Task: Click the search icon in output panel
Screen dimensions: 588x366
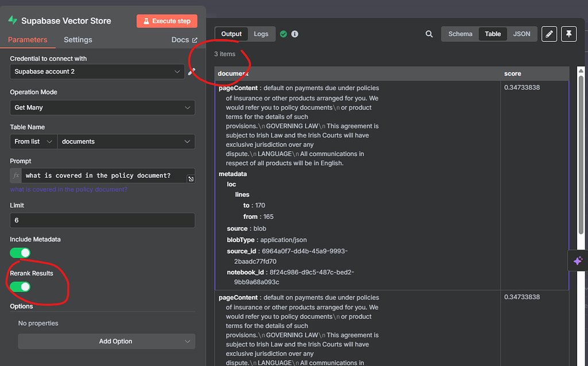Action: click(429, 34)
